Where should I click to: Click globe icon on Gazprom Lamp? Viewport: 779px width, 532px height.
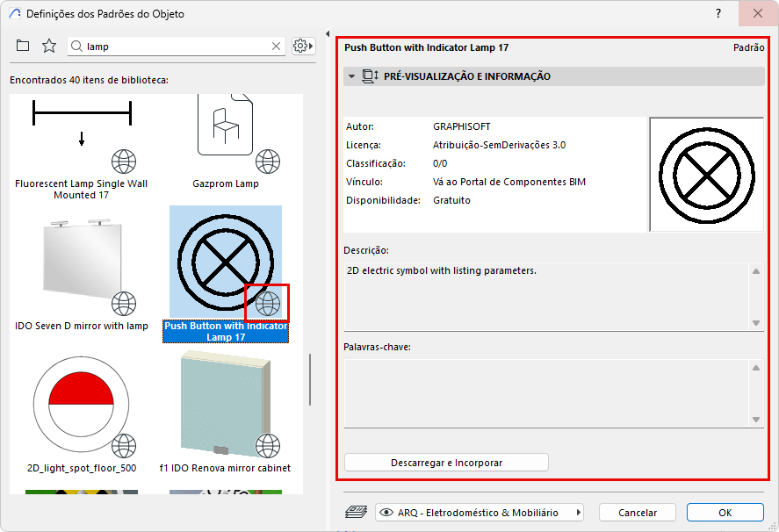[268, 162]
